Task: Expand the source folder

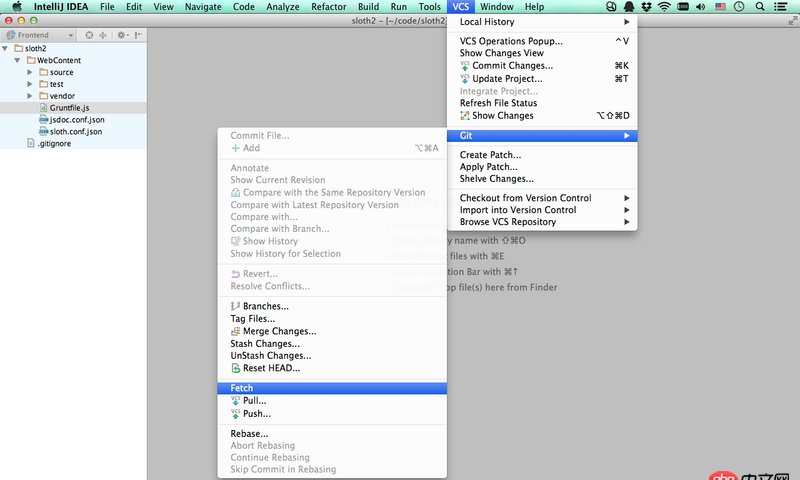Action: 30,72
